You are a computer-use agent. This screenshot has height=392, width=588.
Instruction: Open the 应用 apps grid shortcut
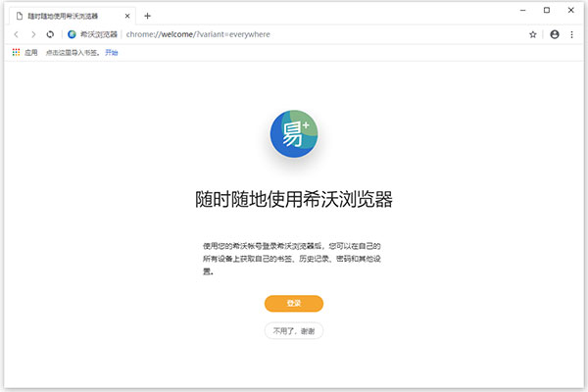24,53
